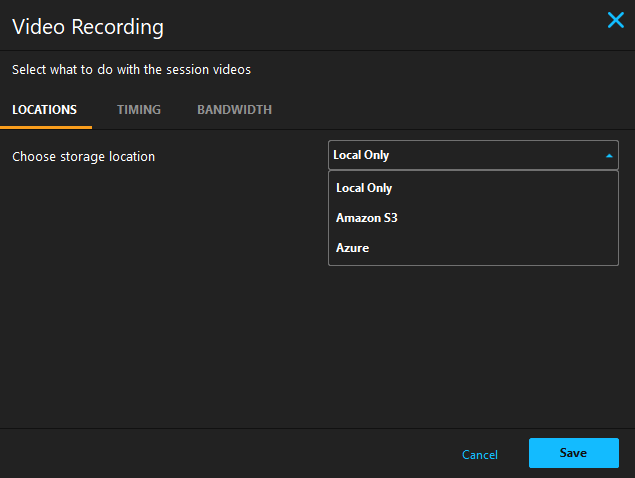Select the LOCATIONS tab
This screenshot has width=635, height=478.
[45, 110]
